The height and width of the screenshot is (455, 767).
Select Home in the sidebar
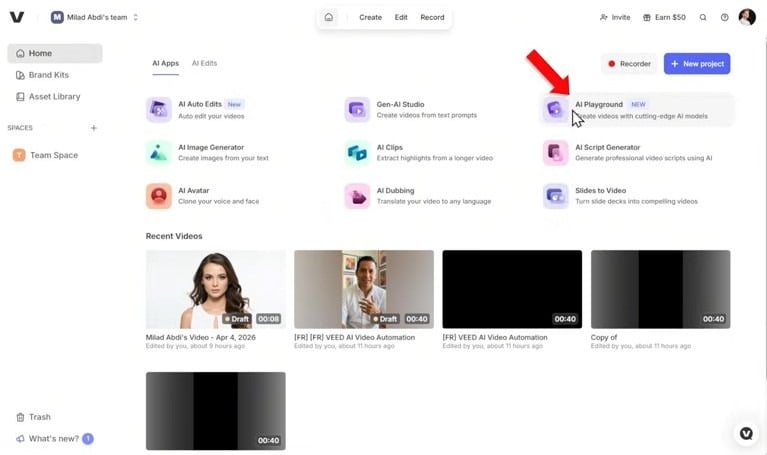coord(55,53)
